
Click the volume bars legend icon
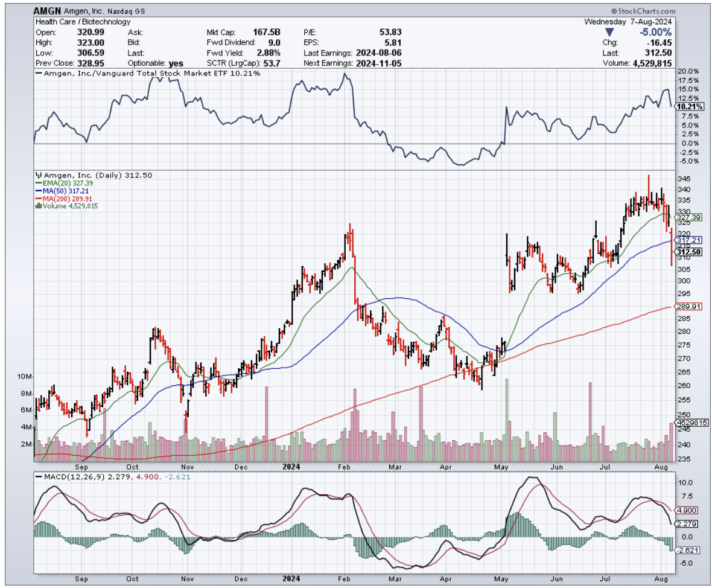pyautogui.click(x=39, y=206)
